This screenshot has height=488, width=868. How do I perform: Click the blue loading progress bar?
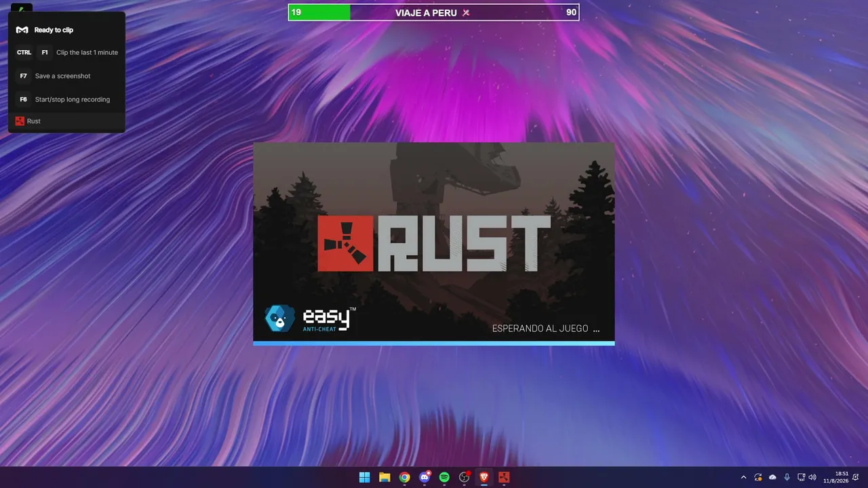(x=434, y=343)
